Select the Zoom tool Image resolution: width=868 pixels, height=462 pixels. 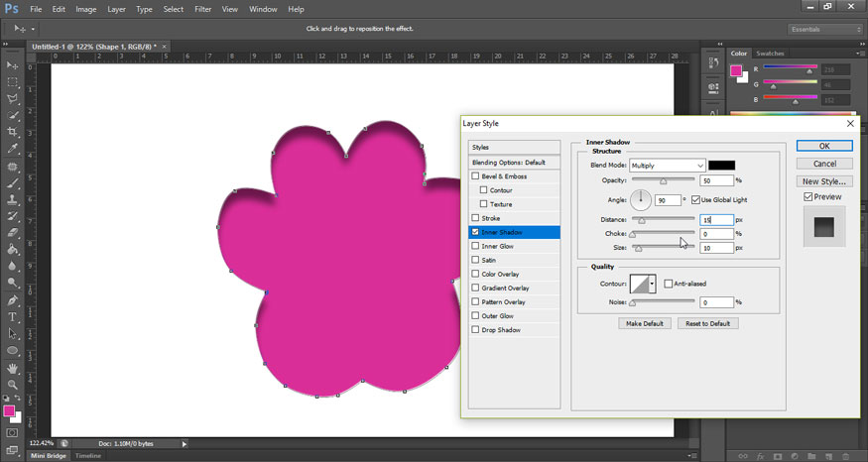[13, 385]
